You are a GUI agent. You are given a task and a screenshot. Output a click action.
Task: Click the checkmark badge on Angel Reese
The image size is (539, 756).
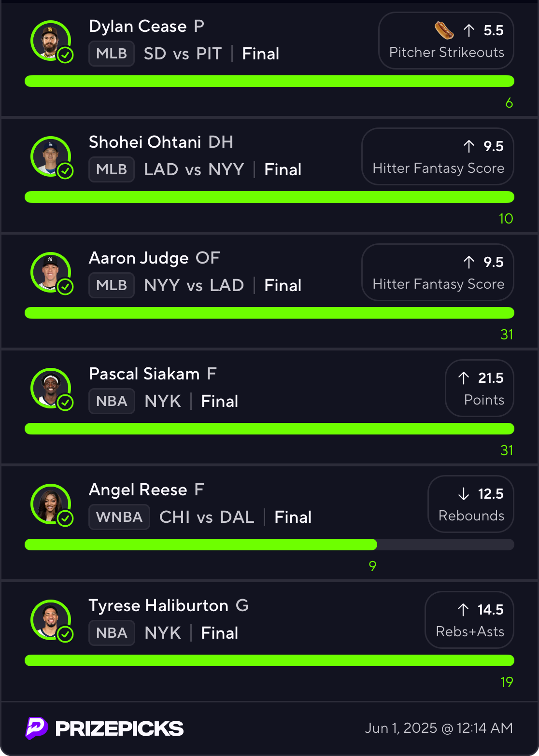(65, 518)
